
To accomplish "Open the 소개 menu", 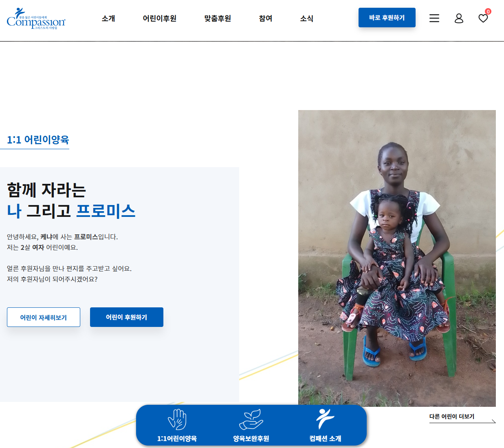I will tap(108, 18).
